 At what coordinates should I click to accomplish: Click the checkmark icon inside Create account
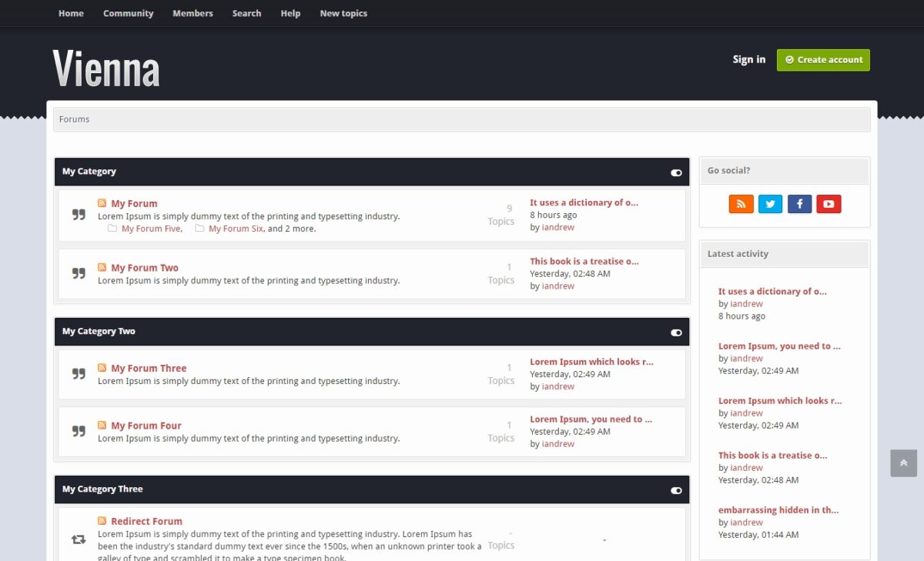pos(788,59)
